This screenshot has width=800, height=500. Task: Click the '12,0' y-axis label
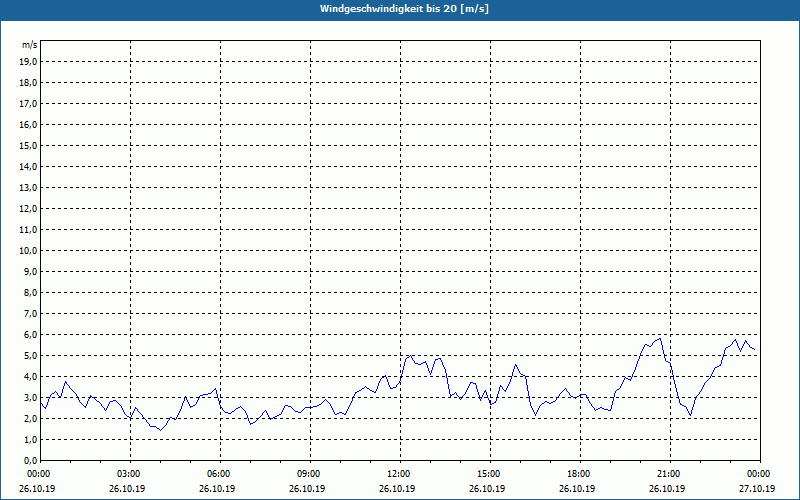(28, 209)
